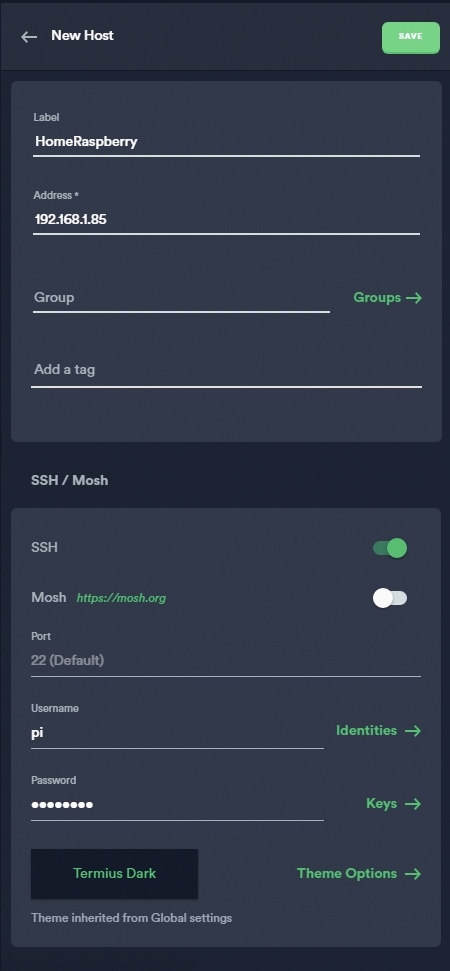
Task: Click the back arrow next to New Host
Action: point(29,37)
